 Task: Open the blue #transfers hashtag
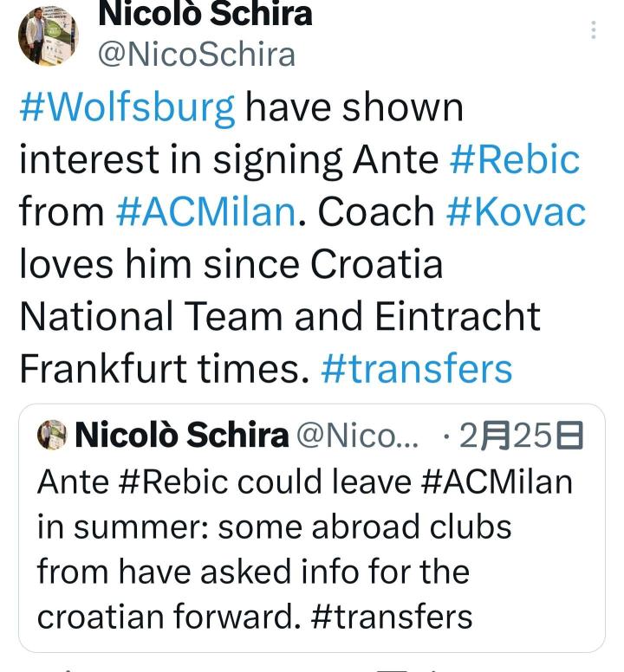pyautogui.click(x=416, y=368)
